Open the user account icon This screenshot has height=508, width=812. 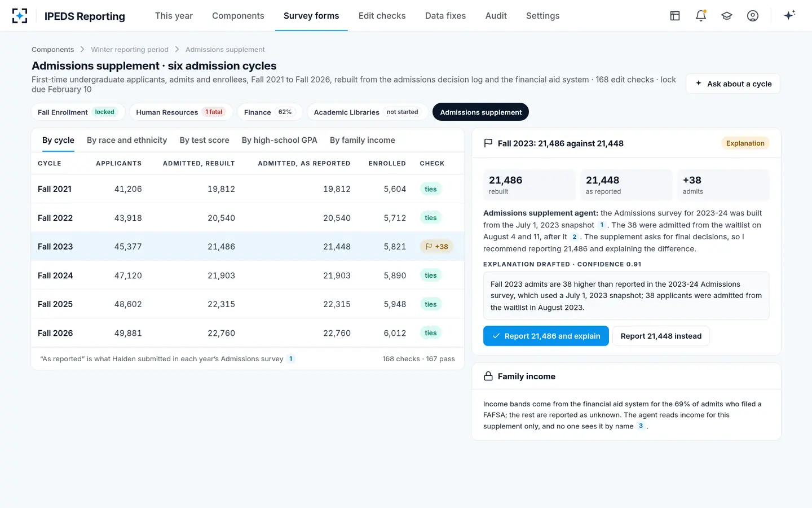[753, 16]
